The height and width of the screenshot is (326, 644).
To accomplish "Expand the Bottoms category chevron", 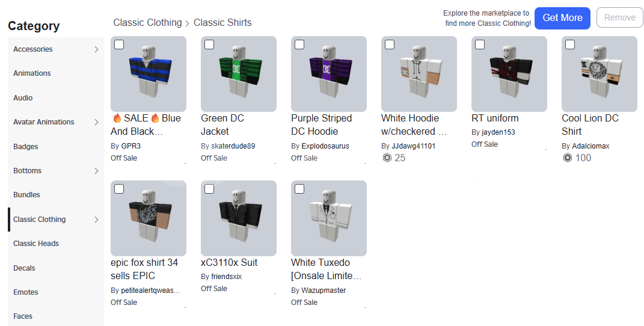I will pos(97,171).
